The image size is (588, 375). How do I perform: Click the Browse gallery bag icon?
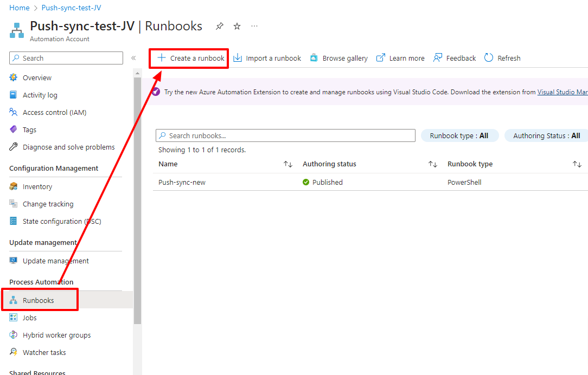click(x=314, y=57)
